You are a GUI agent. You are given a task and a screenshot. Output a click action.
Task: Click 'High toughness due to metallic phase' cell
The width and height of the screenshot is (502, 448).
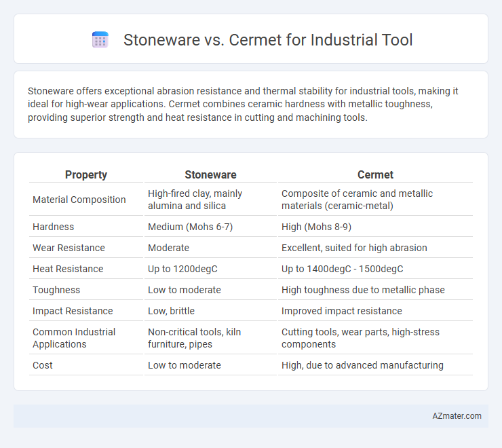(375, 290)
